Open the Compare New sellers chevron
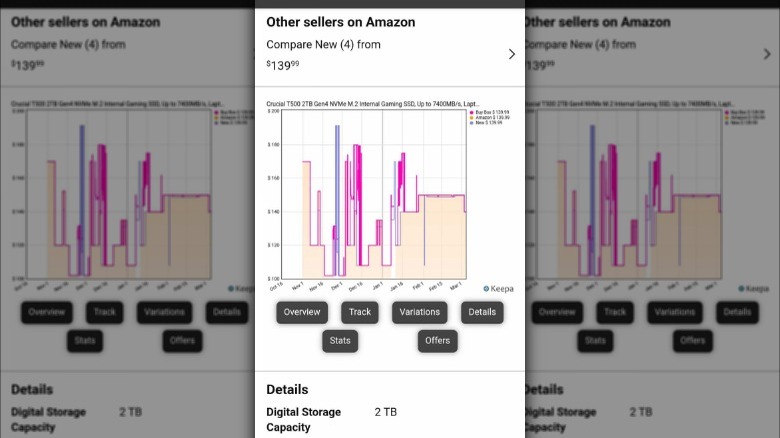Image resolution: width=780 pixels, height=438 pixels. pos(512,54)
